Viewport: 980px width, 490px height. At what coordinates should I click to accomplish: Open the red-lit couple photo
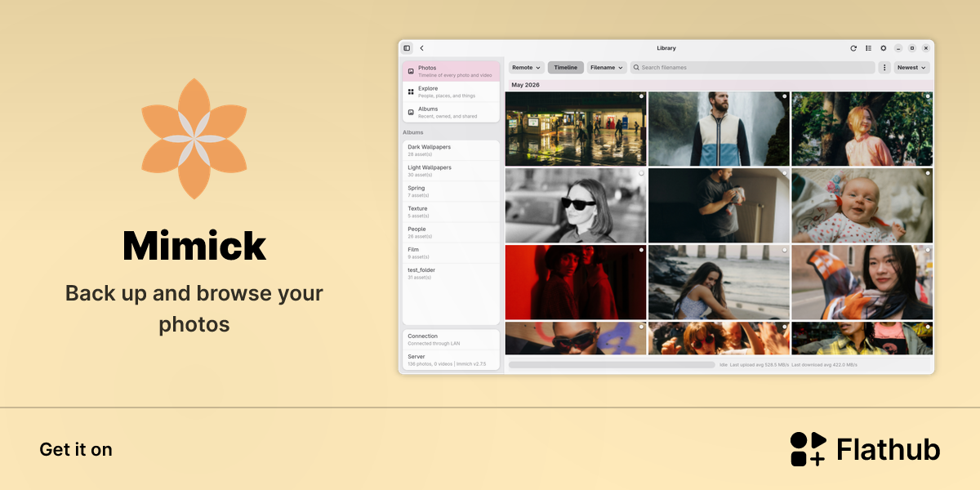[x=576, y=283]
